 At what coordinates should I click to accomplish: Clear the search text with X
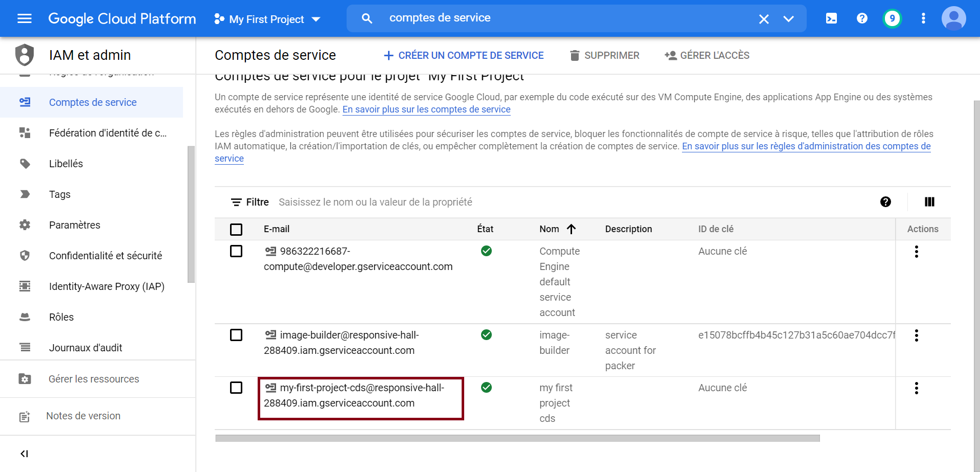(x=764, y=19)
